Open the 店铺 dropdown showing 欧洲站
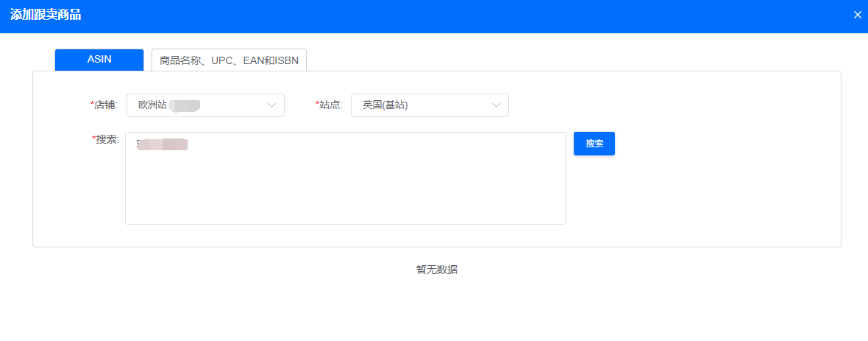 click(199, 105)
